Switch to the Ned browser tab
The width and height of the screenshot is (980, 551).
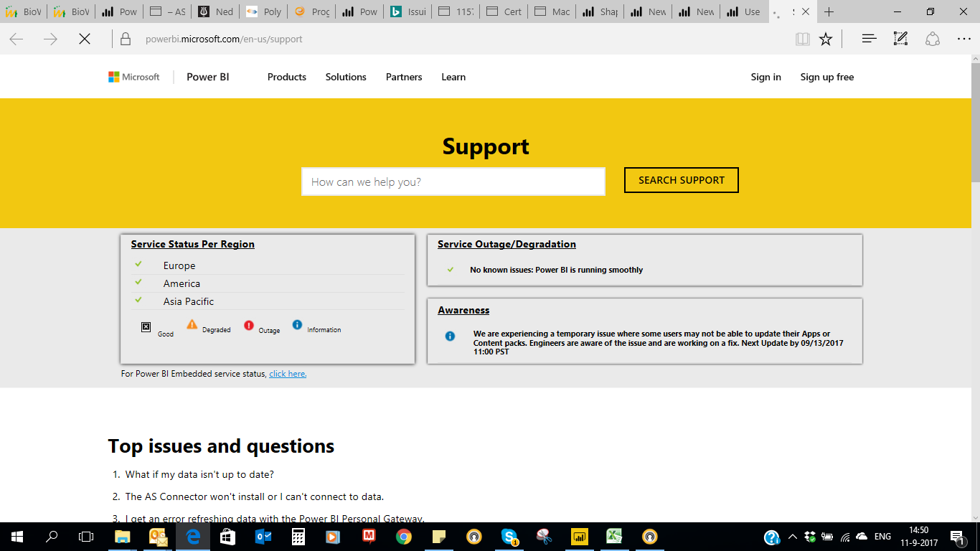pyautogui.click(x=216, y=11)
